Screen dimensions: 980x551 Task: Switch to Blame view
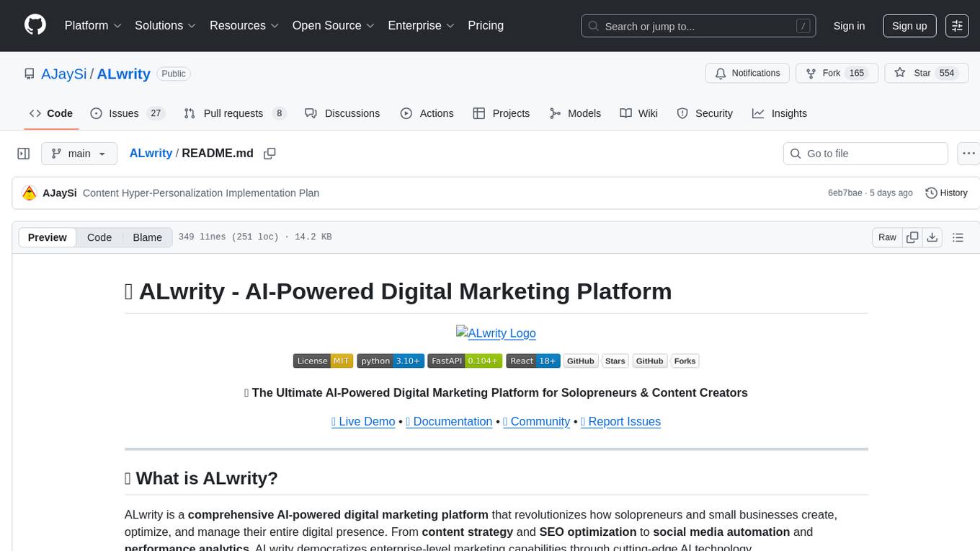pyautogui.click(x=148, y=237)
